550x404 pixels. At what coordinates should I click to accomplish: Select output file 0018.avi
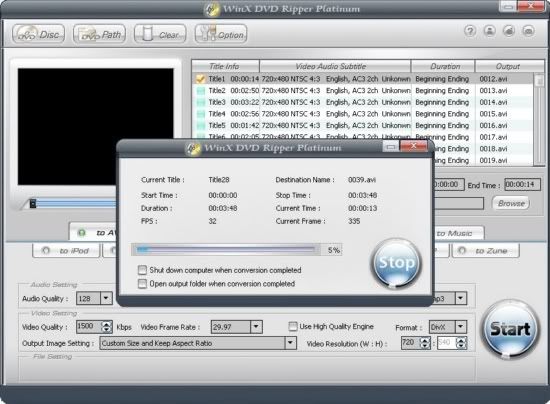click(493, 149)
